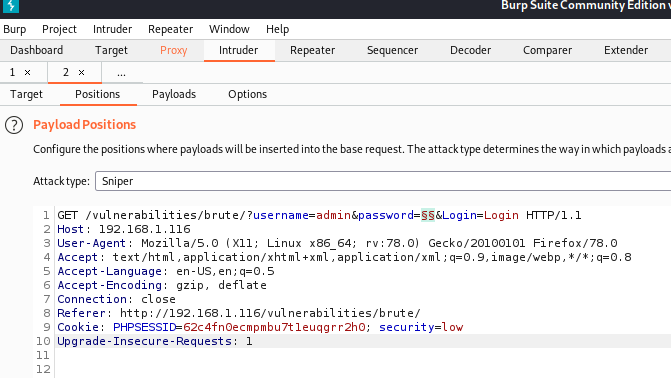Click the 'username' parameter name
671x378 pixels.
point(281,215)
